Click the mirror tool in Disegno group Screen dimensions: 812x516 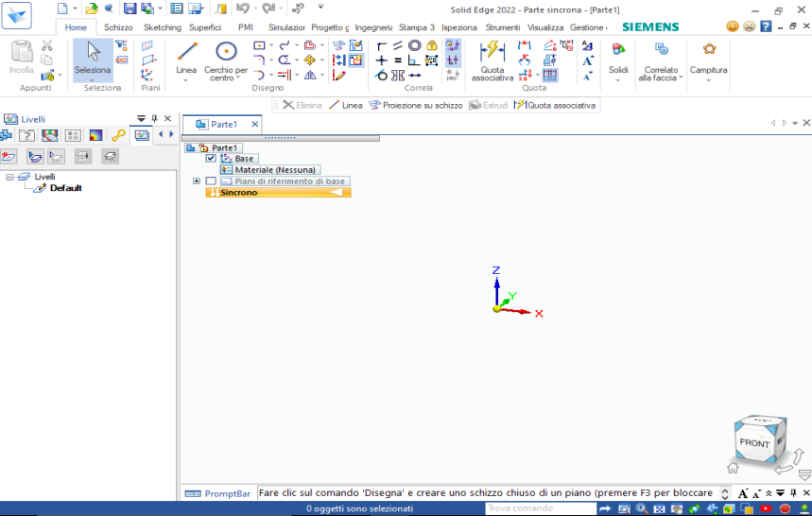(x=310, y=75)
